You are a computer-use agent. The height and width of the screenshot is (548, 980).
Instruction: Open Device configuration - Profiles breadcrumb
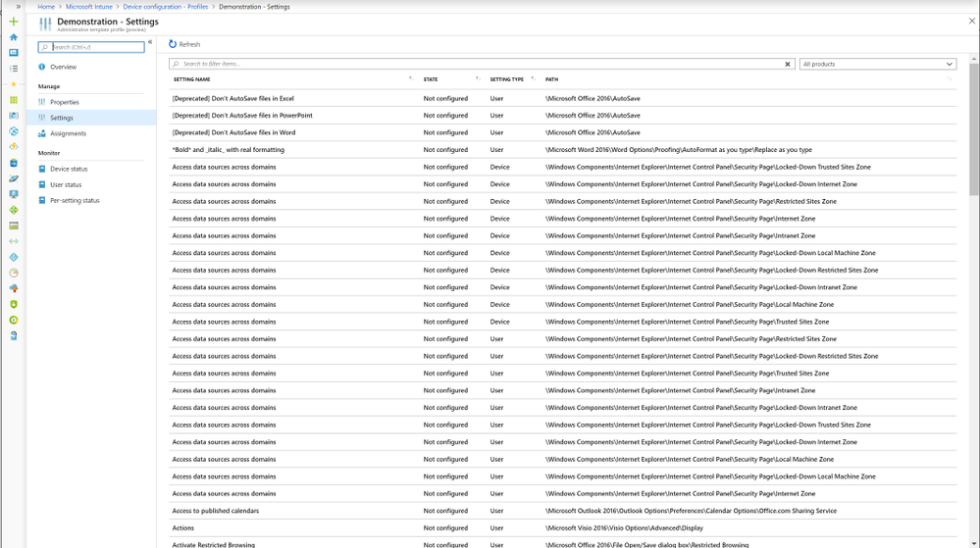pyautogui.click(x=165, y=7)
